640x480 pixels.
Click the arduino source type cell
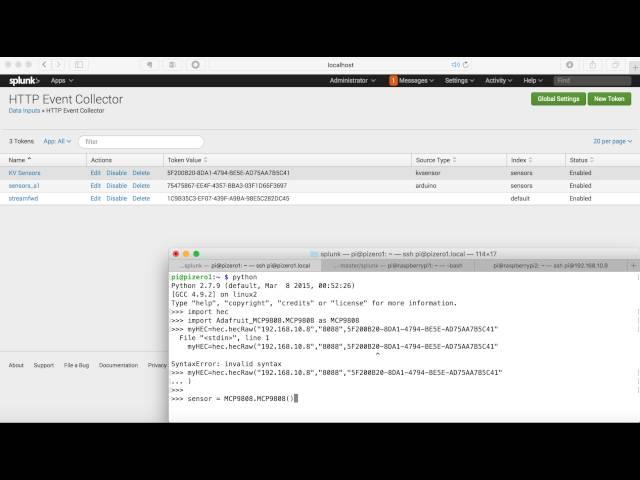[x=426, y=186]
